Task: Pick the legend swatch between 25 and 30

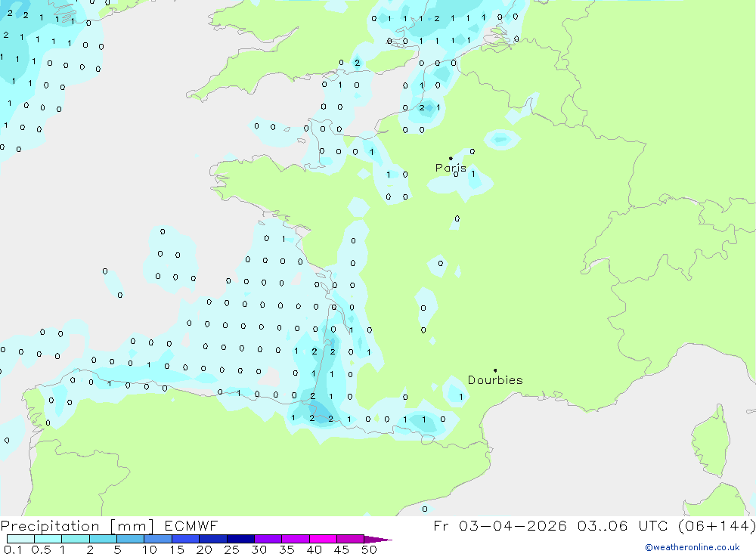Action: pos(240,539)
